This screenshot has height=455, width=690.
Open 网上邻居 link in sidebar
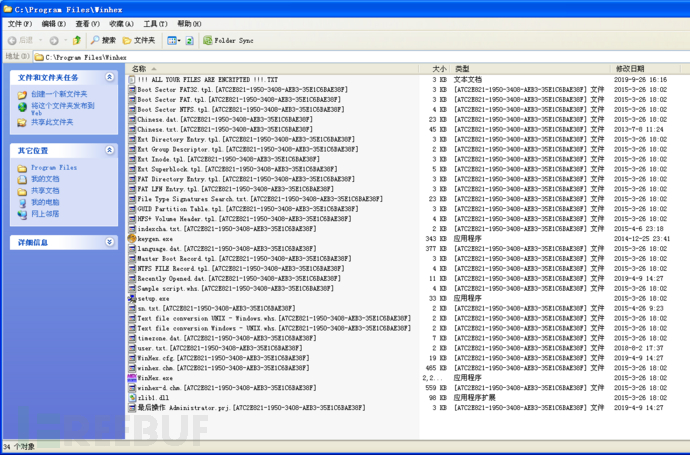click(45, 214)
